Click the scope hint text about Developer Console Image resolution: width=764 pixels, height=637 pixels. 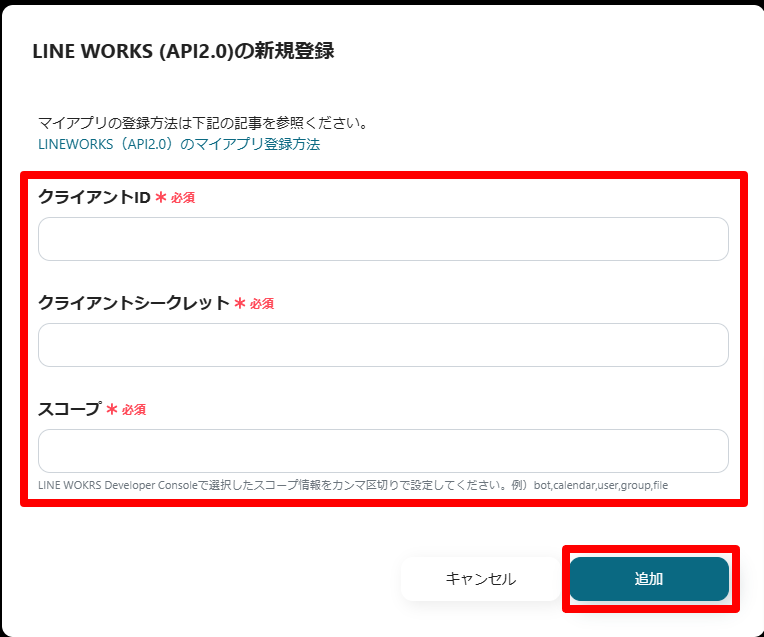(353, 485)
